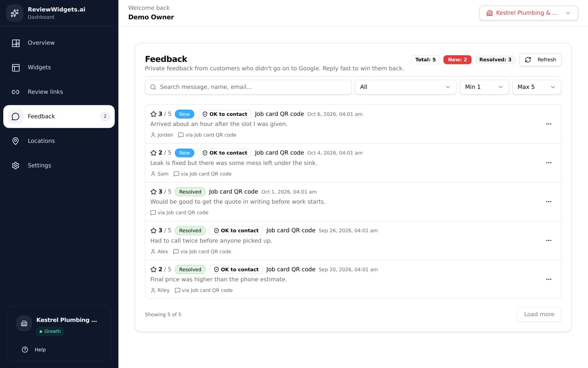Click 'Final price was higher than the phone estimate' text

[x=218, y=279]
